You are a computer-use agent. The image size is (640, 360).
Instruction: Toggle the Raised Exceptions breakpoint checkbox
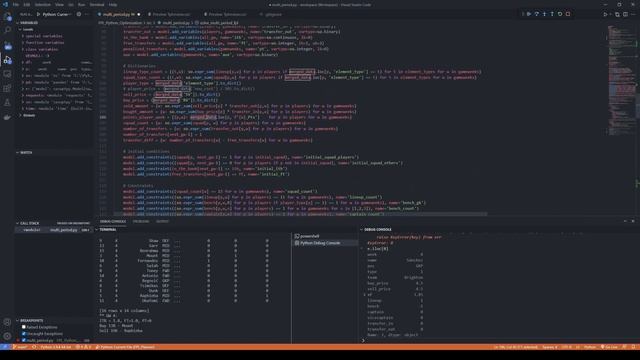coord(24,327)
